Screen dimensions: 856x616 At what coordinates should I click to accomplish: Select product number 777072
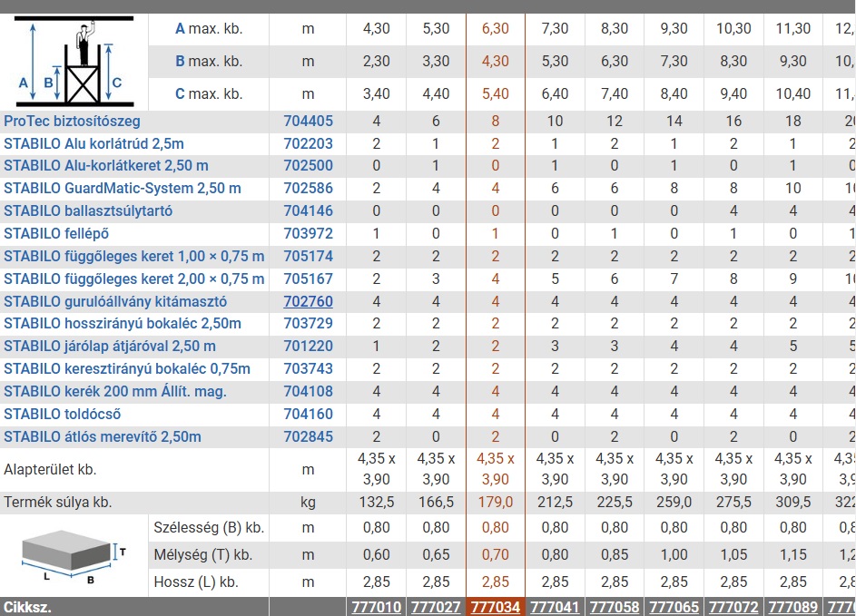[733, 607]
